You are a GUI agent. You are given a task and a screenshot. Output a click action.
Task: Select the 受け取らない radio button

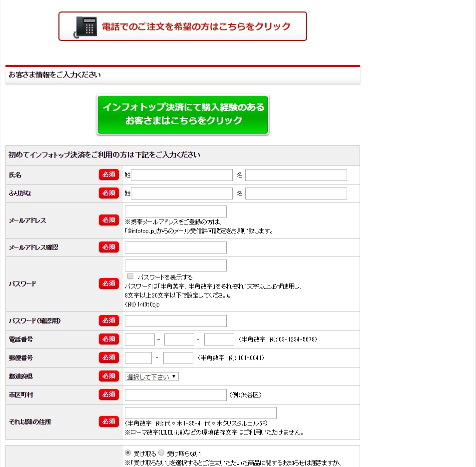click(x=161, y=452)
